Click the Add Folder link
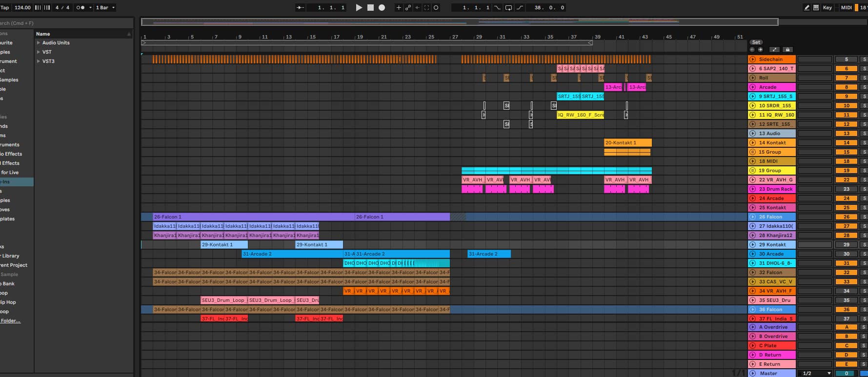The width and height of the screenshot is (868, 377). click(10, 321)
